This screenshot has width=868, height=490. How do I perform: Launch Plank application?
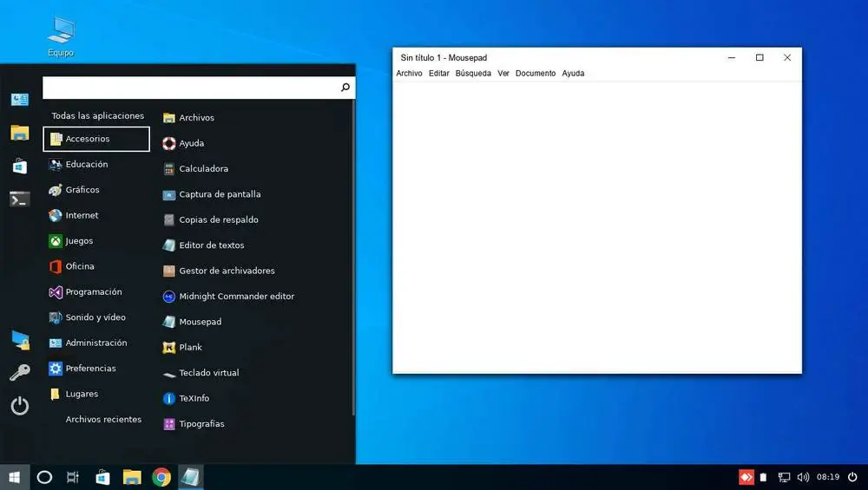(x=181, y=347)
